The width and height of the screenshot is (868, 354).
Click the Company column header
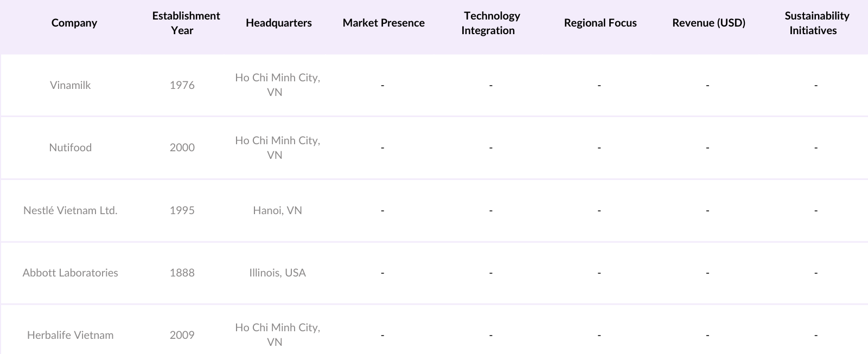pos(74,23)
